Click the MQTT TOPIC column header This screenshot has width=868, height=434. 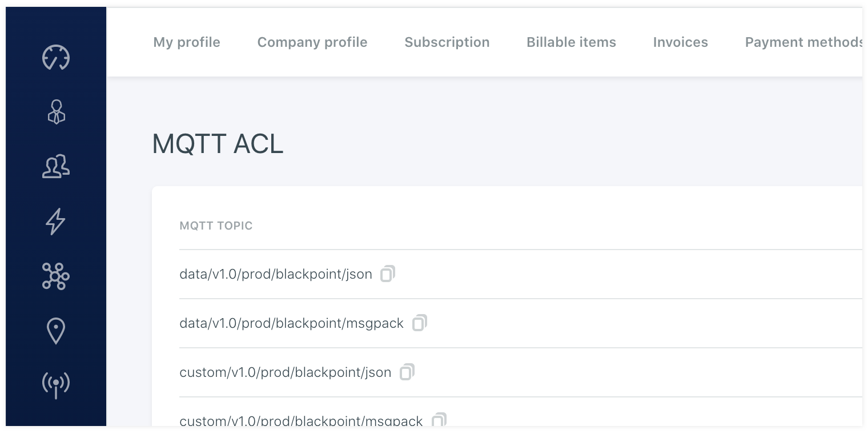(x=216, y=226)
